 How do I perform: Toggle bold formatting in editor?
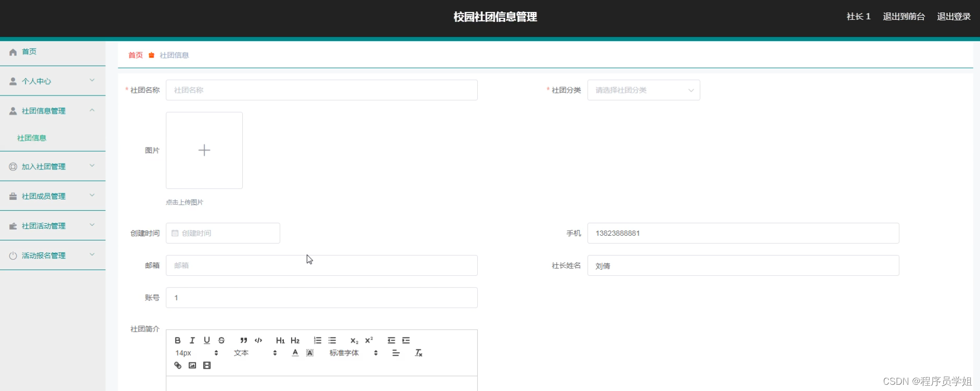coord(177,340)
